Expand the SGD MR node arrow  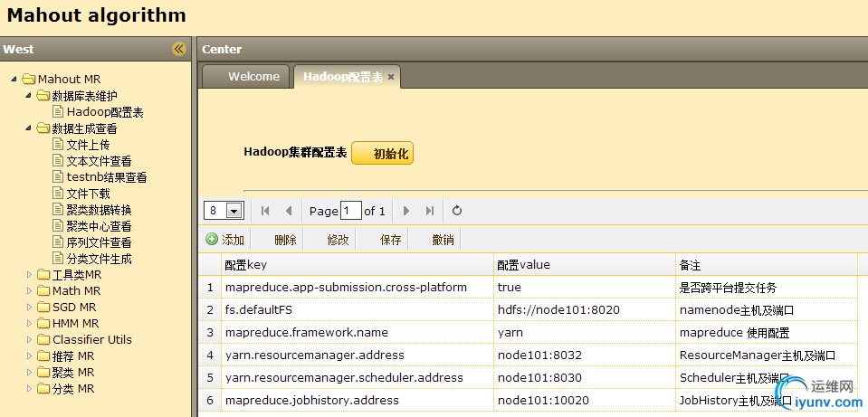pos(29,307)
